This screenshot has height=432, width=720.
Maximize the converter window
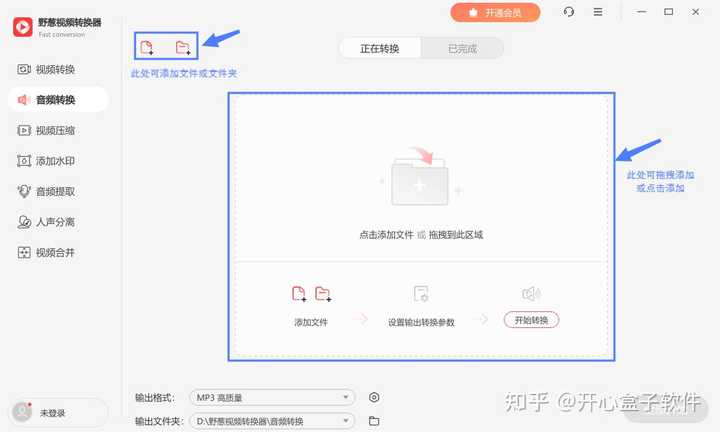point(669,12)
